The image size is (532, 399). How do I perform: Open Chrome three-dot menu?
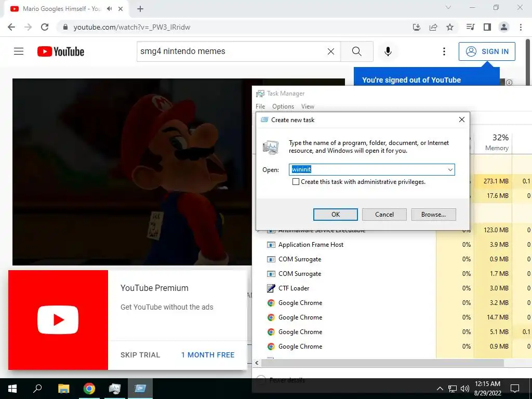[x=521, y=27]
